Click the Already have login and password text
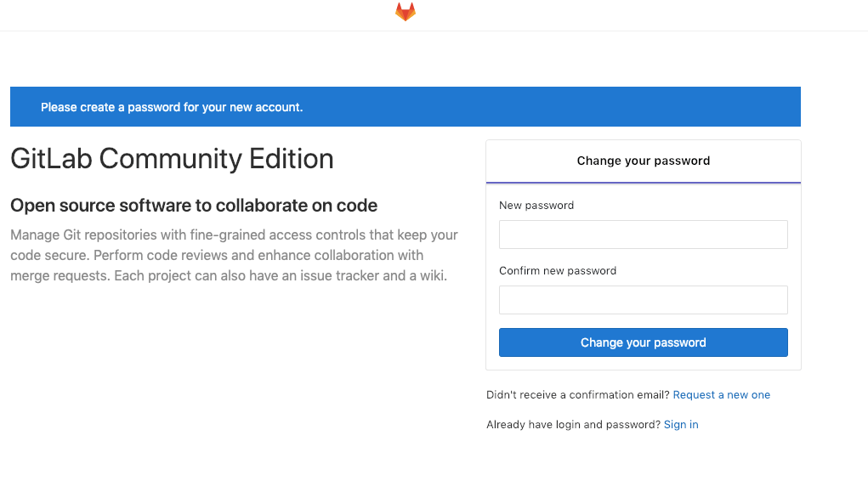 click(573, 425)
